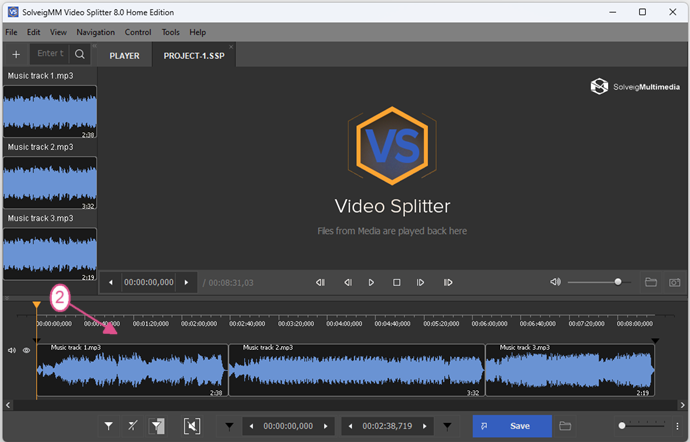Open output folder icon beside volume
690x442 pixels.
tap(650, 282)
